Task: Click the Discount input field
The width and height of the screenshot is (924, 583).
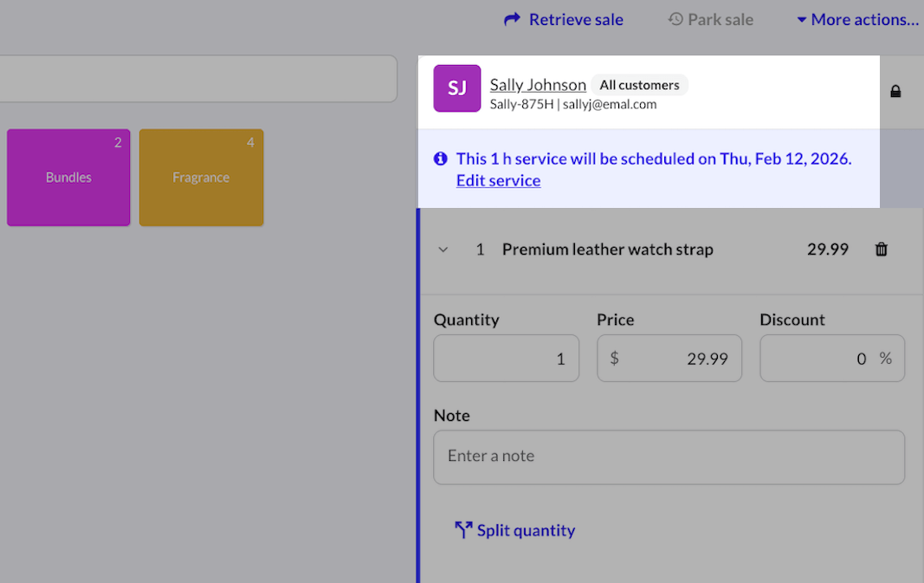Action: tap(818, 359)
